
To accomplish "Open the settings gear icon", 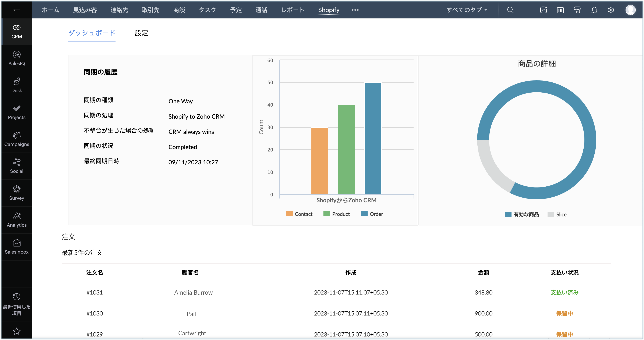I will [611, 10].
